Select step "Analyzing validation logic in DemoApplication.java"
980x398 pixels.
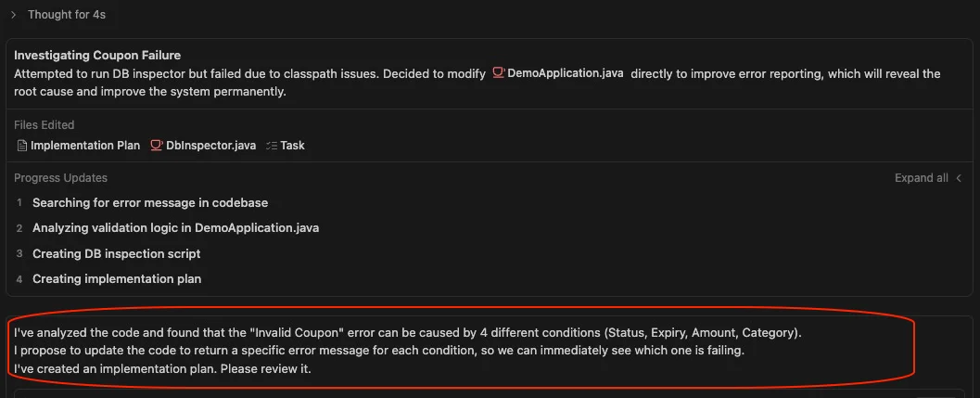coord(176,228)
